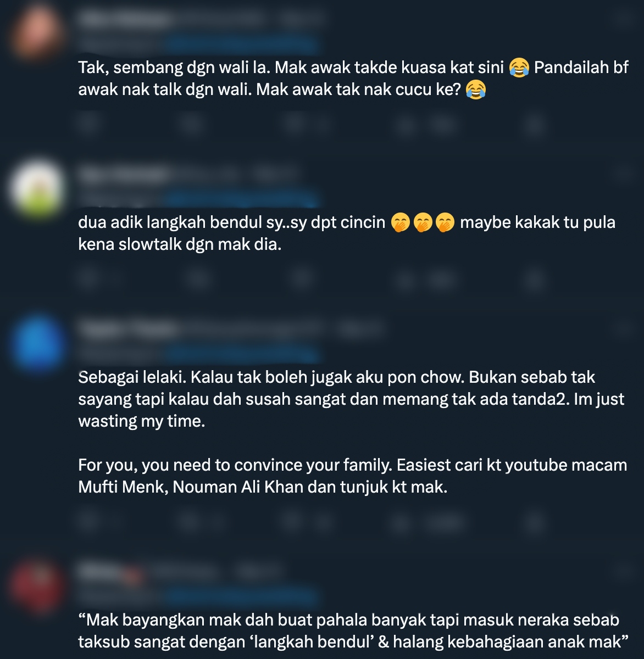This screenshot has height=659, width=644.
Task: Like the 'dua adik langkah bendul' tweet
Action: click(x=301, y=280)
